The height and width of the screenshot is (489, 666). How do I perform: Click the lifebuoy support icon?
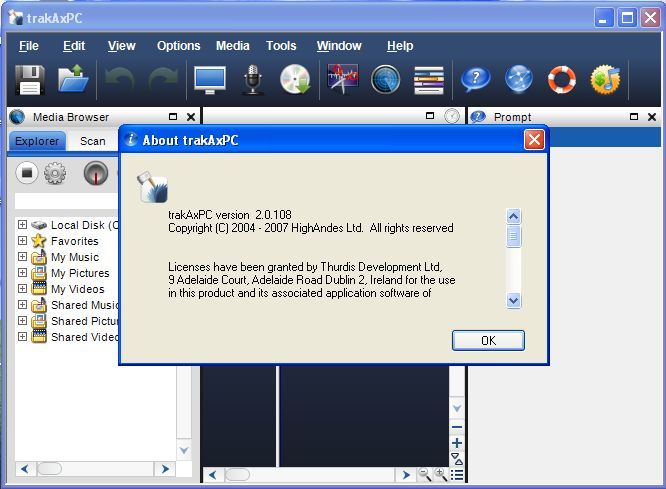click(562, 79)
